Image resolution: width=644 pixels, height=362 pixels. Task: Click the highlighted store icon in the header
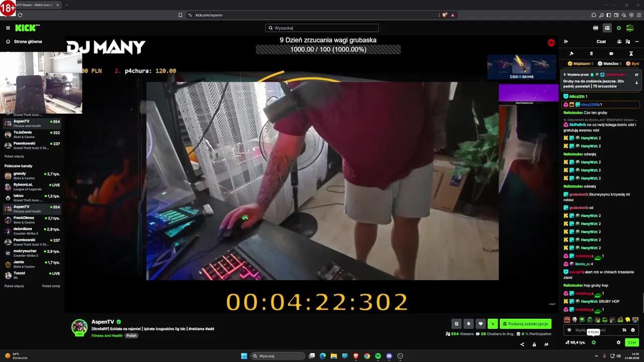607,28
